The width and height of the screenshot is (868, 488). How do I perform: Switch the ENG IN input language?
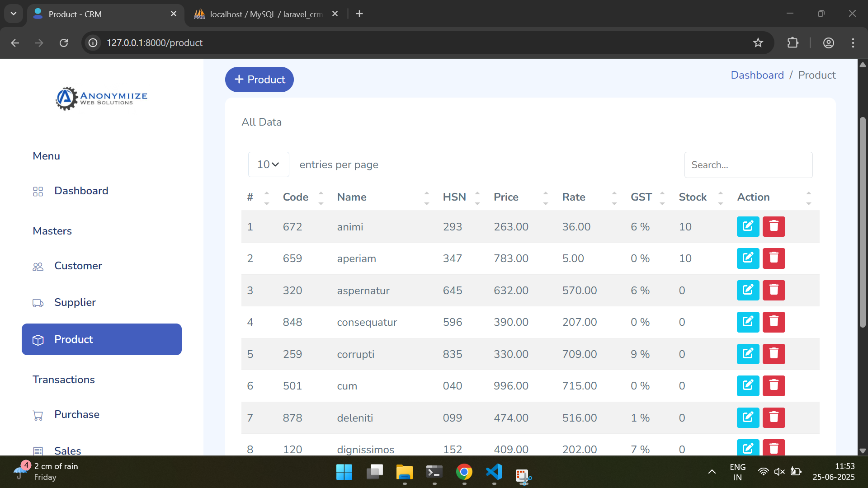tap(737, 472)
